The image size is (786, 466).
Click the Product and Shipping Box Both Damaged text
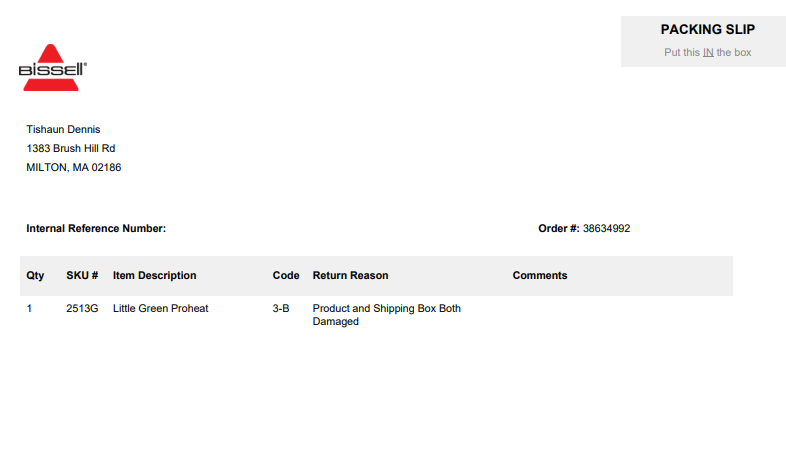tap(386, 315)
